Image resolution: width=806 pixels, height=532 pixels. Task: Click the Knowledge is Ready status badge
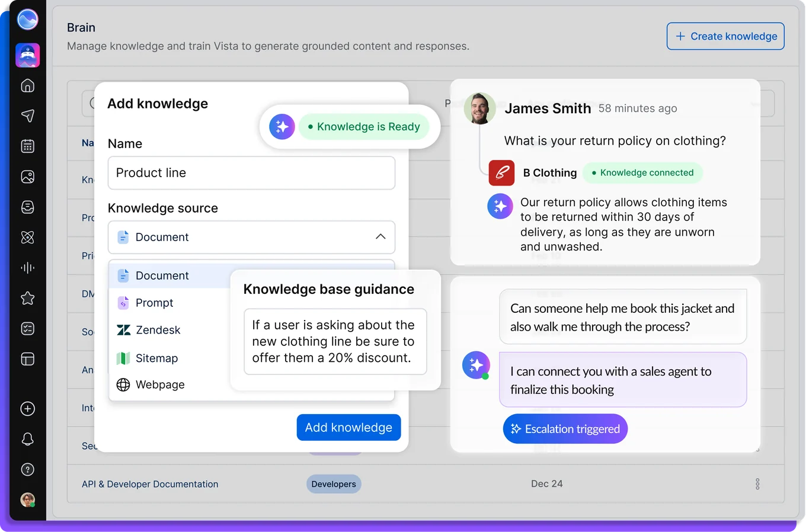click(364, 127)
